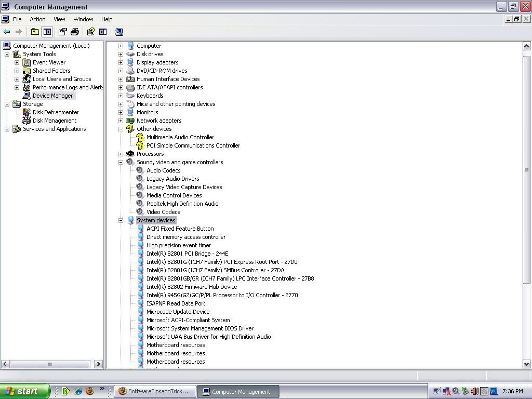
Task: Expand the Display adapters device category
Action: [x=121, y=62]
